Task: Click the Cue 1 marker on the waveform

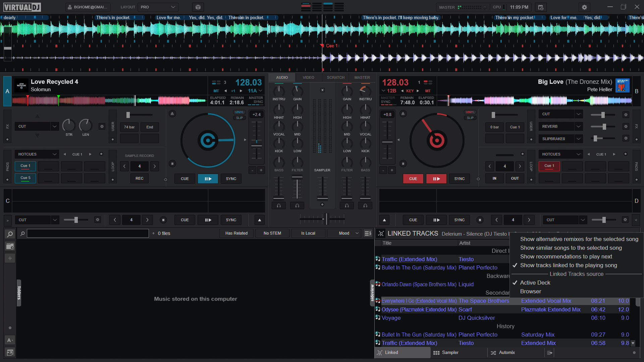Action: pos(330,46)
